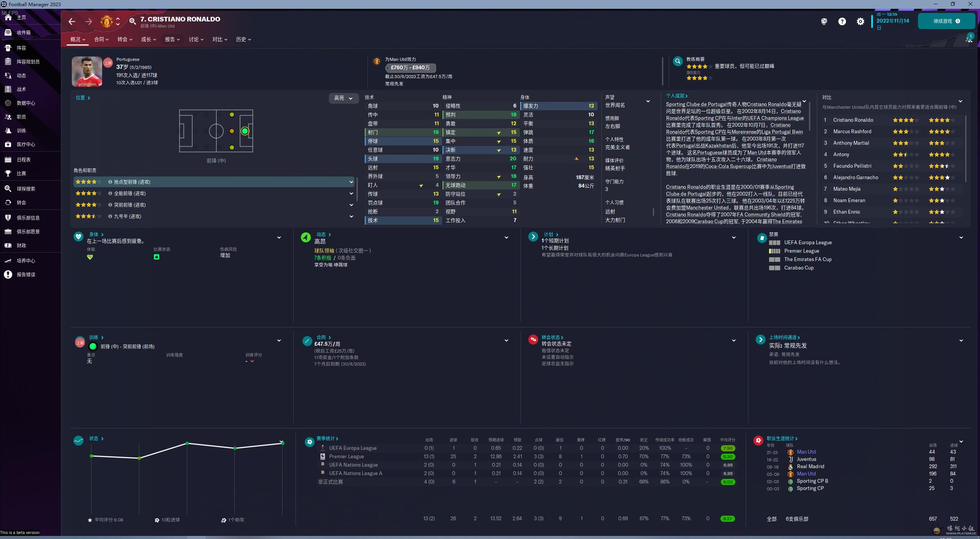Open the 高亮 highlight dropdown
Image resolution: width=980 pixels, height=539 pixels.
[x=343, y=98]
